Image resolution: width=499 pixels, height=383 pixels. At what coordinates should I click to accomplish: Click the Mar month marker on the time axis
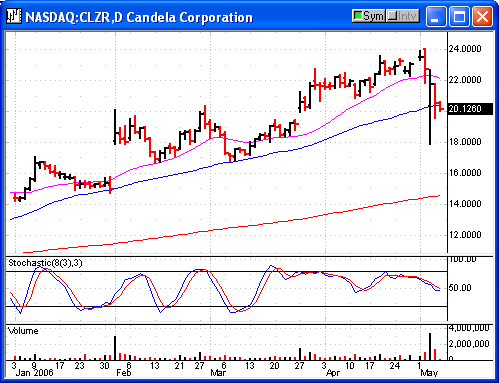click(218, 373)
